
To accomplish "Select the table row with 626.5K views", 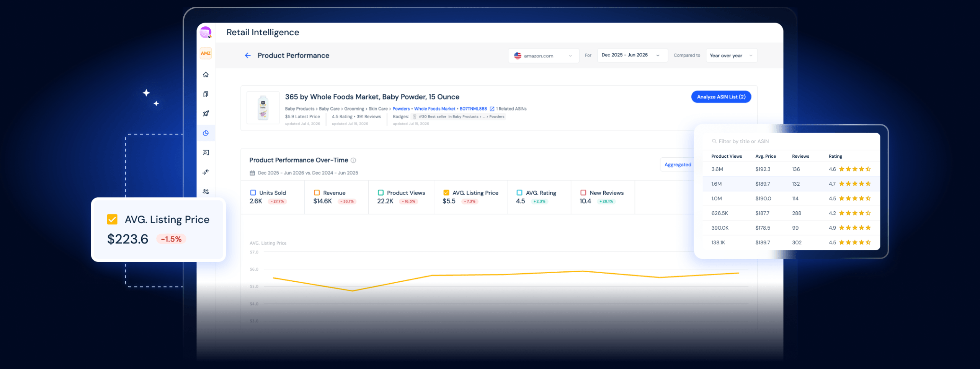I will pyautogui.click(x=791, y=213).
